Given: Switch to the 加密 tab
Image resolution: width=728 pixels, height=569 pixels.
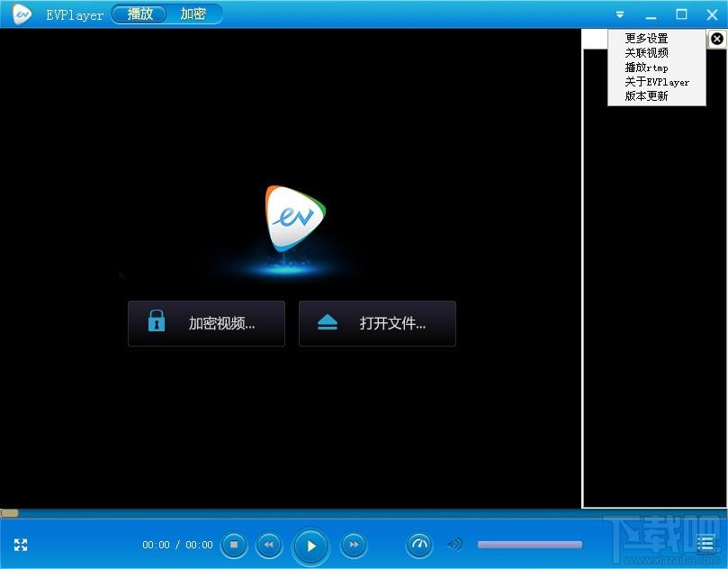Looking at the screenshot, I should 193,14.
